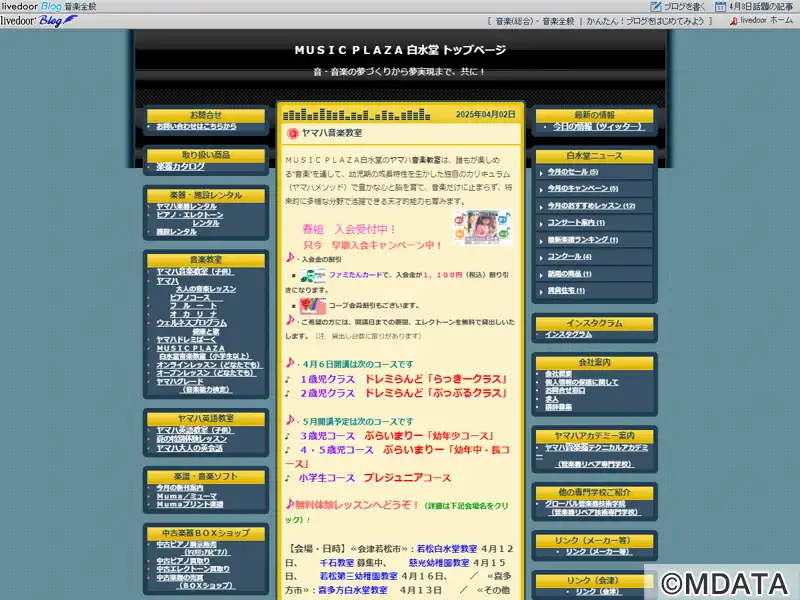This screenshot has width=800, height=600.
Task: Expand 今月のおすすめレッスン (12) arrow
Action: pyautogui.click(x=541, y=207)
